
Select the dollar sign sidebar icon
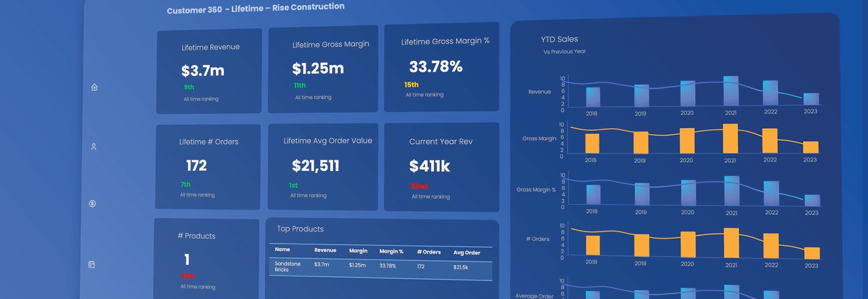click(92, 204)
